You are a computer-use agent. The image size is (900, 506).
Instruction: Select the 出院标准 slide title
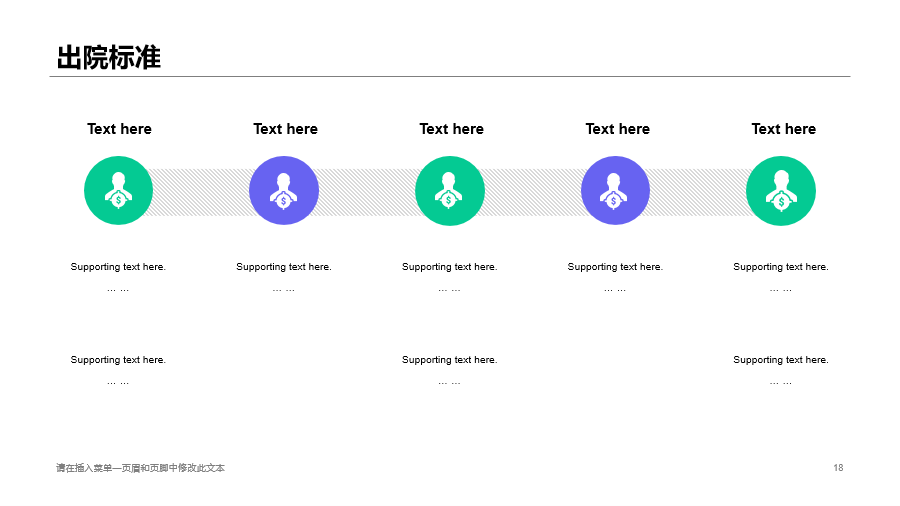coord(108,57)
